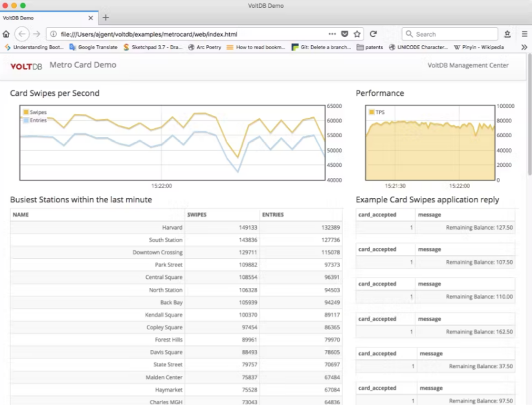Close the VoltDB Demo tab
Viewport: 532px width, 405px height.
tap(91, 18)
